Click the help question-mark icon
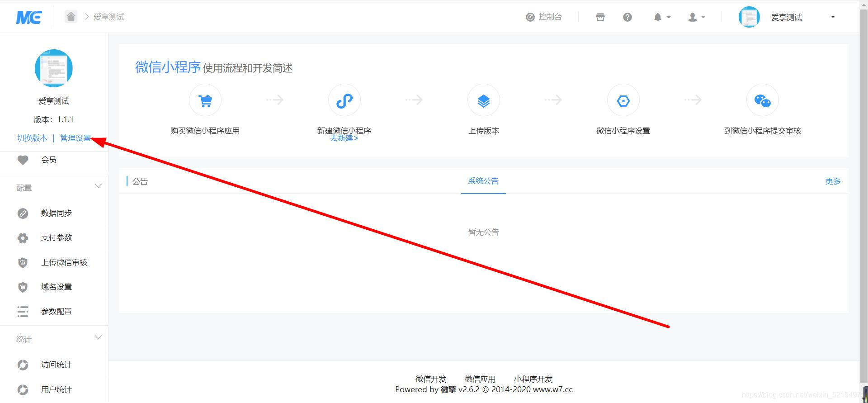This screenshot has height=403, width=868. click(627, 17)
